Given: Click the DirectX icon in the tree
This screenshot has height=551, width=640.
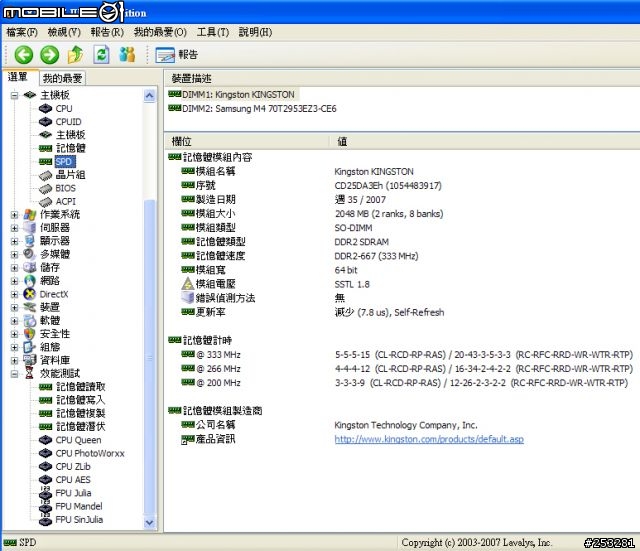Looking at the screenshot, I should coord(30,294).
